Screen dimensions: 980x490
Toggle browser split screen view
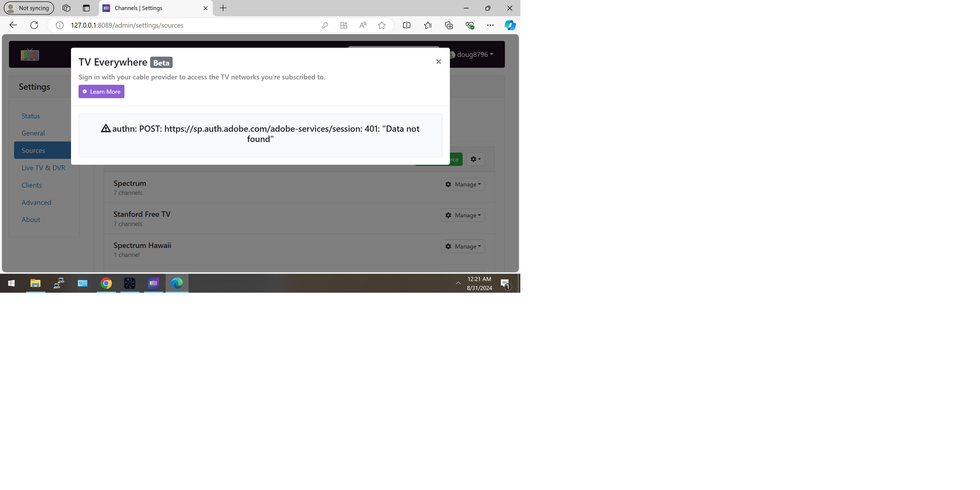(406, 25)
